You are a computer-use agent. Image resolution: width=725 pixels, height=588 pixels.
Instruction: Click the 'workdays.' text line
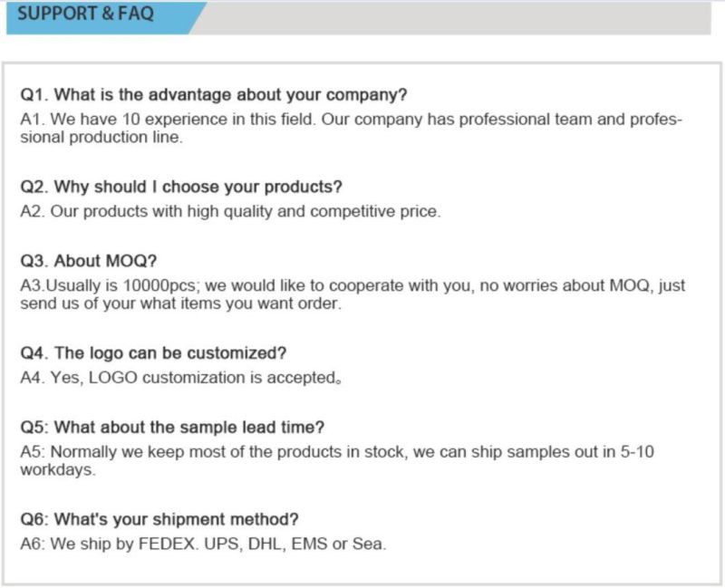pyautogui.click(x=58, y=469)
